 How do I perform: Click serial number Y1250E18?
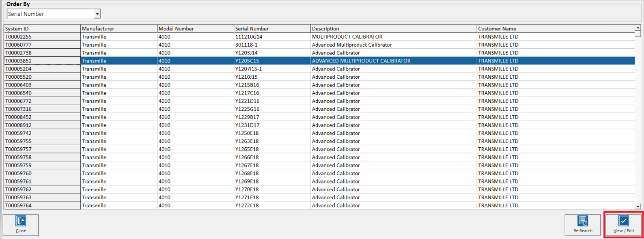pyautogui.click(x=247, y=133)
